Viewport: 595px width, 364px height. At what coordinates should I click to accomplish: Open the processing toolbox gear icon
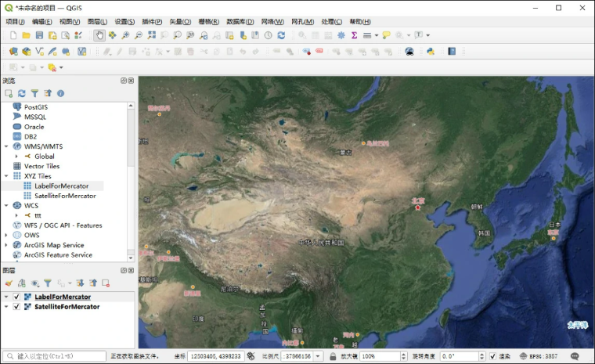(x=341, y=35)
